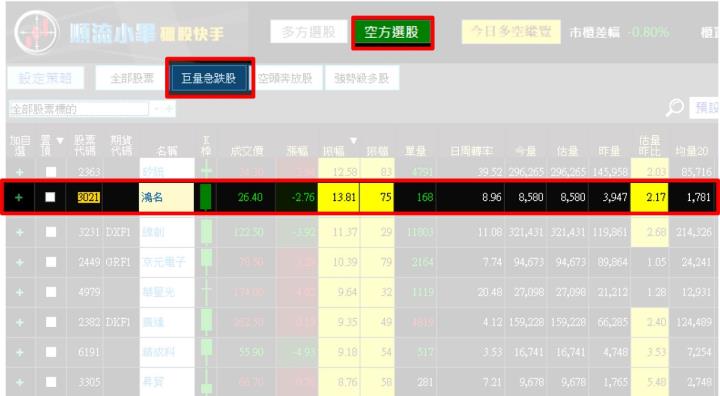Select the 鴻名 stock name cell
Screen dimensions: 720x396
(166, 197)
